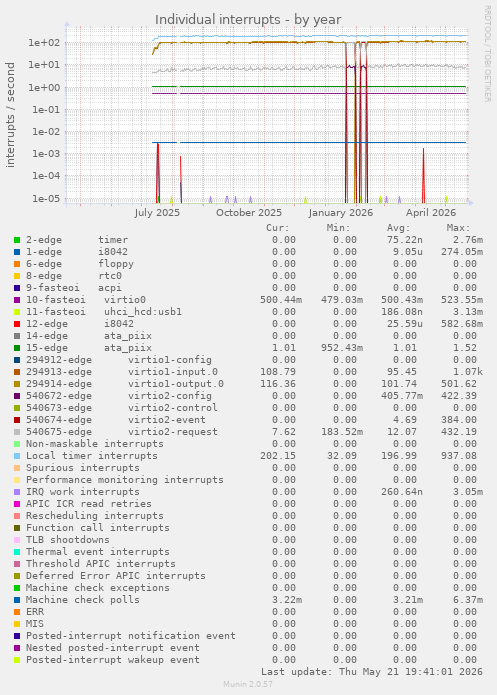This screenshot has width=497, height=695.
Task: Click the magenta APIC ICR read retries swatch
Action: coord(17,504)
